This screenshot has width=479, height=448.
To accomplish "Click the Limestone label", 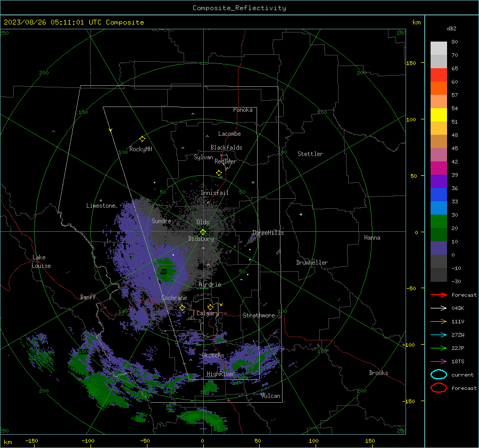I will [x=101, y=206].
